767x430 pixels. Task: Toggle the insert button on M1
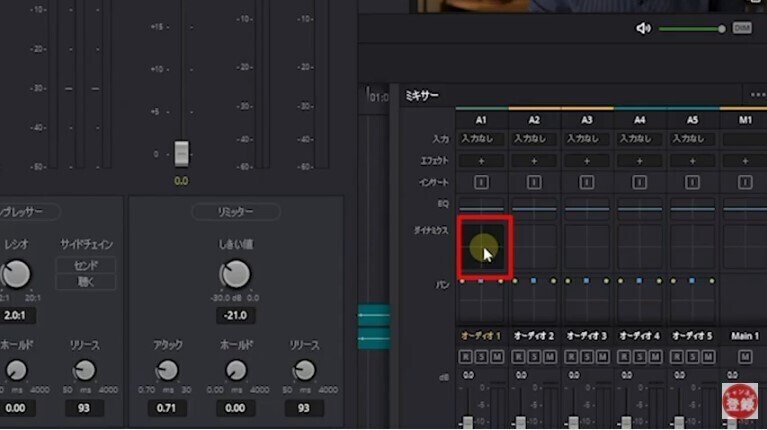click(745, 182)
